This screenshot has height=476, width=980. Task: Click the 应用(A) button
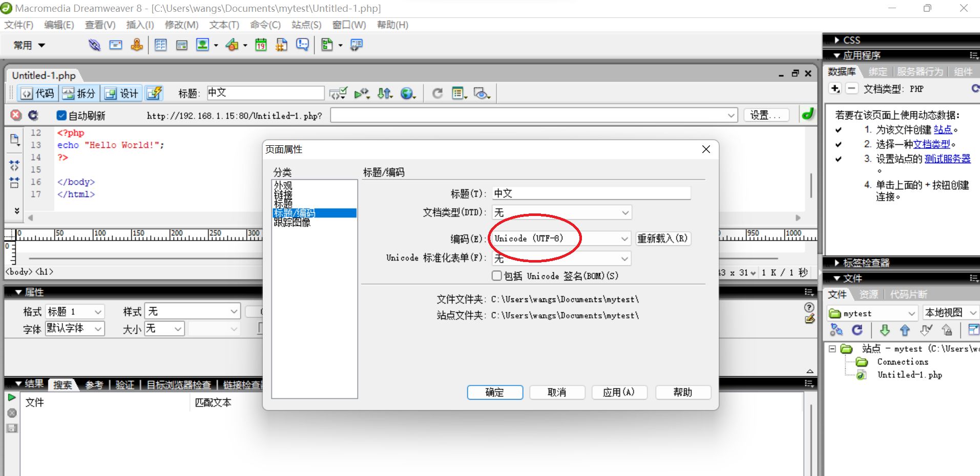[619, 393]
